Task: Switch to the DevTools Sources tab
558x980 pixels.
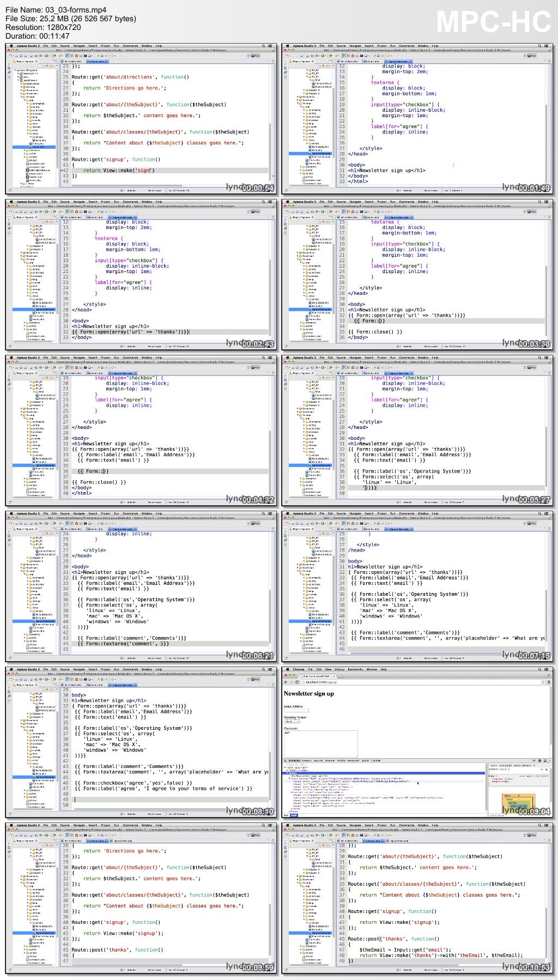Action: point(318,761)
